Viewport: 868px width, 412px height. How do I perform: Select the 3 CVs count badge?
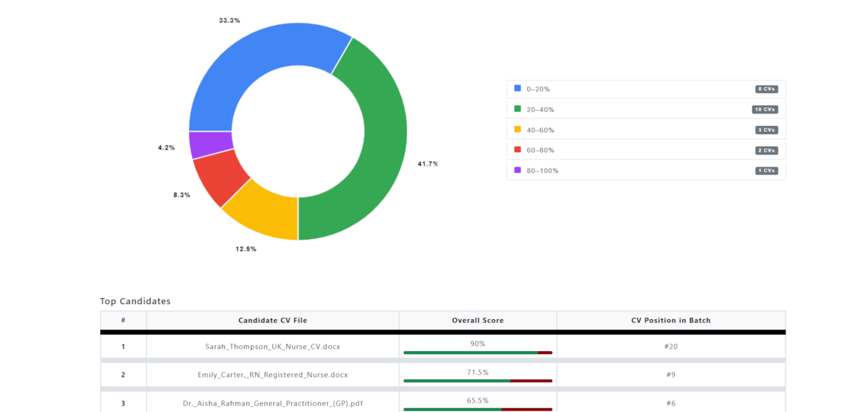[767, 130]
